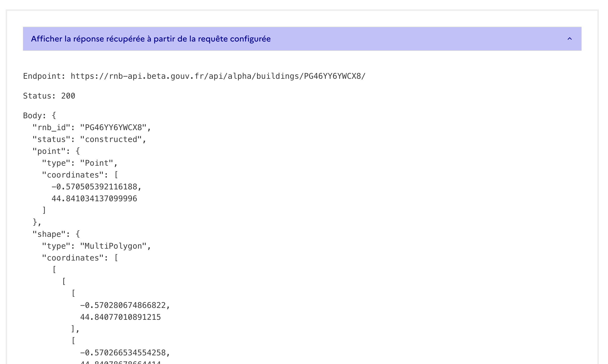This screenshot has height=364, width=608.
Task: Click the longitude -0.570505392116188
Action: point(96,187)
